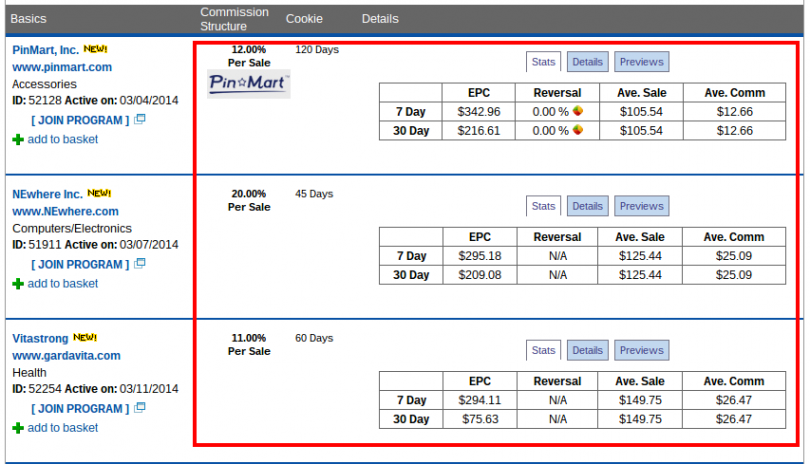810x464 pixels.
Task: Visit www.gardavita.com link
Action: (x=67, y=355)
